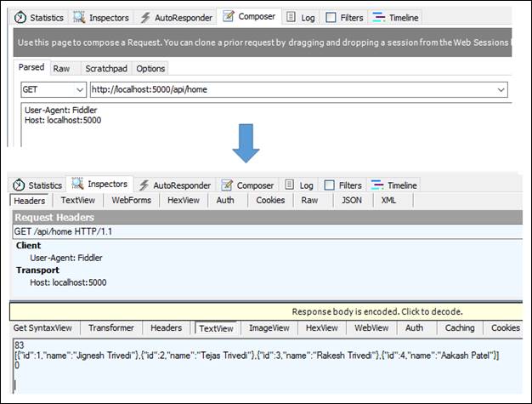Open the response Auth tab
Viewport: 532px width, 404px height.
414,328
